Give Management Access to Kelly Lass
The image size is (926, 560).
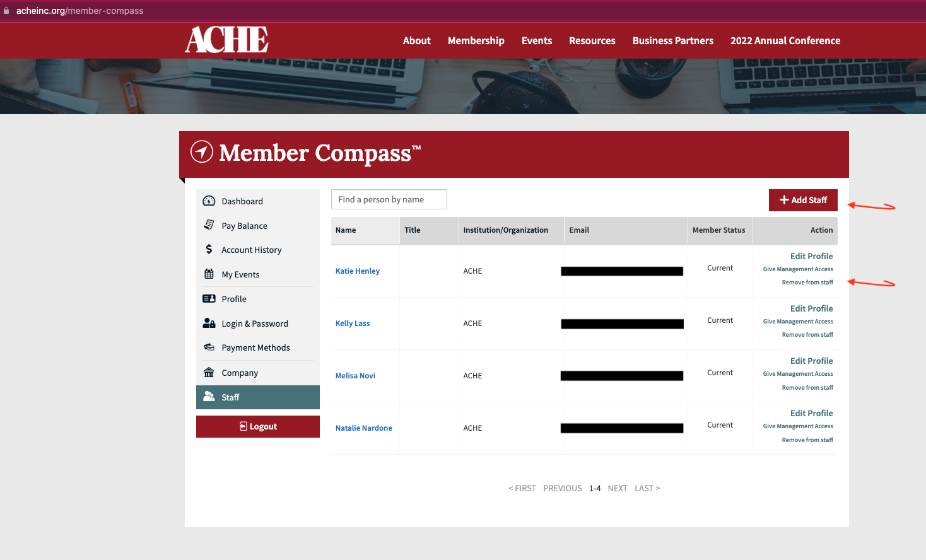(x=798, y=322)
